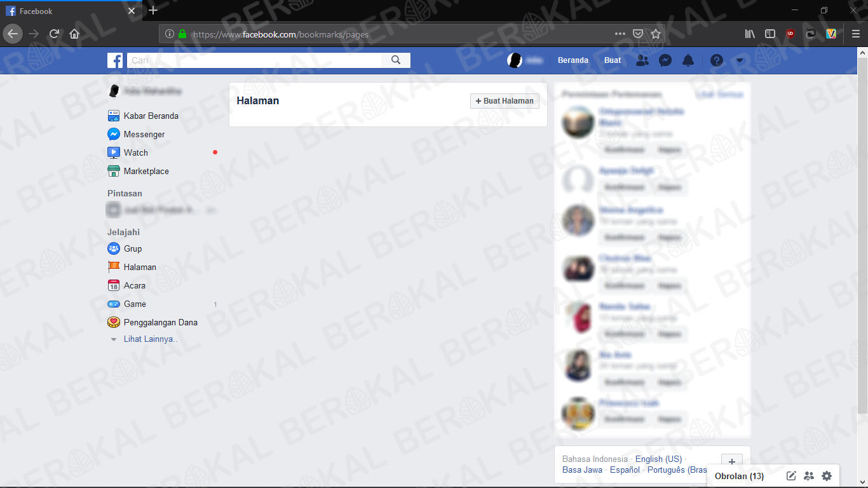Click the search magnifying glass icon

tap(396, 59)
